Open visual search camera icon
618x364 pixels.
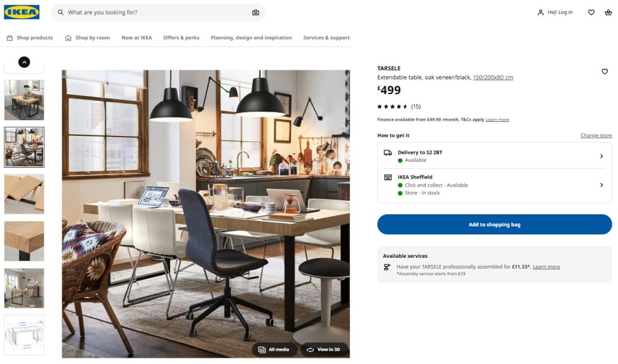(x=256, y=13)
